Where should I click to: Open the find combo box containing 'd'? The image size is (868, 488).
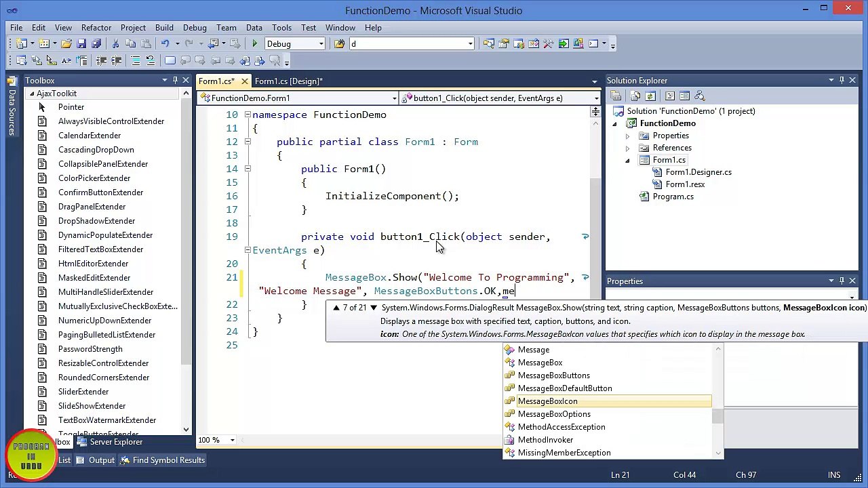(x=470, y=44)
